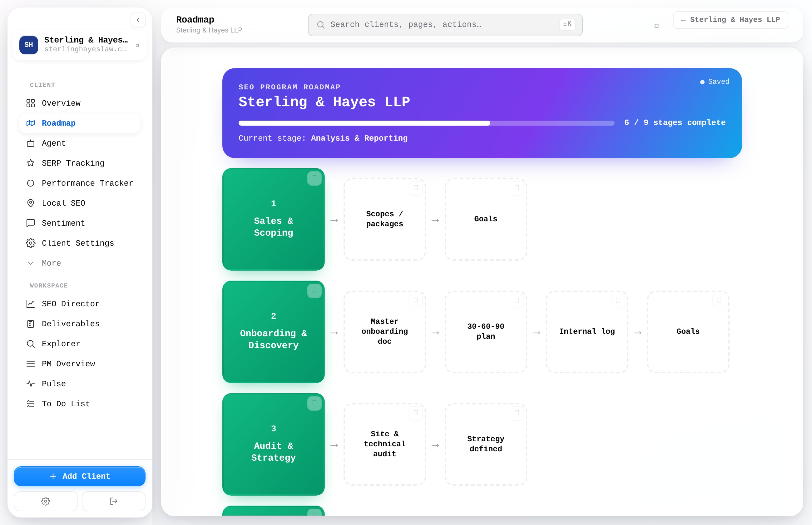Click the PM Overview lines icon
812x525 pixels.
click(x=31, y=363)
